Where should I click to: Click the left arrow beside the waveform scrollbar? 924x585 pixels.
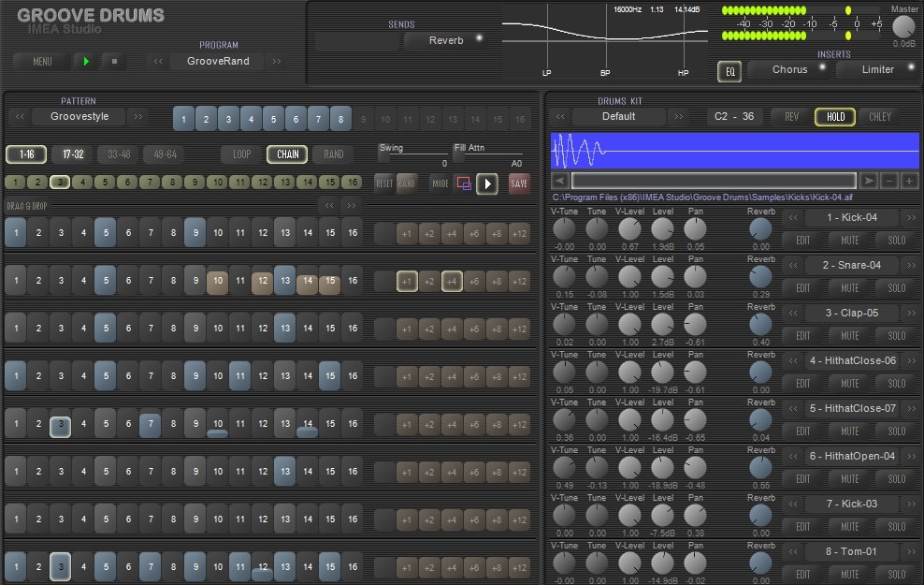[x=561, y=181]
